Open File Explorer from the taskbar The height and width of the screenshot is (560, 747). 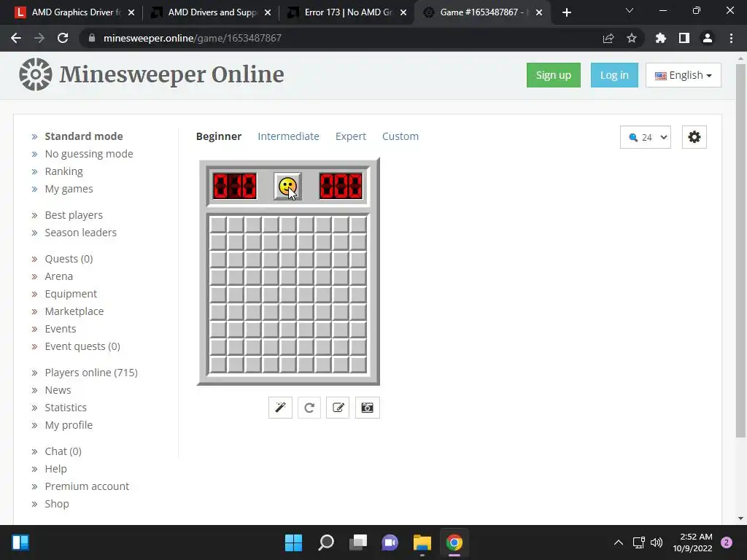tap(422, 542)
